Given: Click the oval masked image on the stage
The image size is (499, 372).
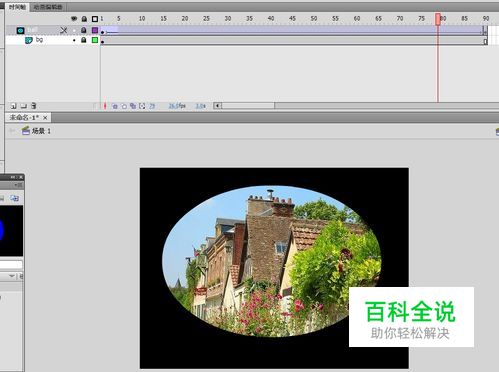Looking at the screenshot, I should pos(272,261).
